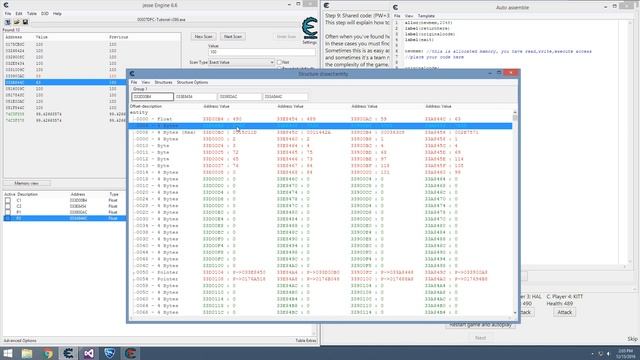Click Advanced Options in the status bar
Image resolution: width=640 pixels, height=360 pixels.
tap(20, 340)
